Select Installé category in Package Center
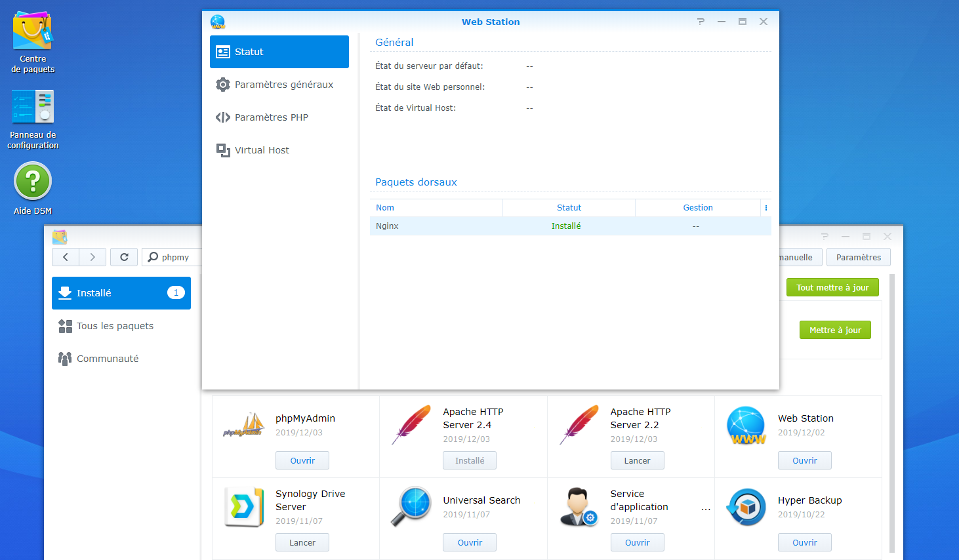The height and width of the screenshot is (560, 959). click(x=121, y=293)
